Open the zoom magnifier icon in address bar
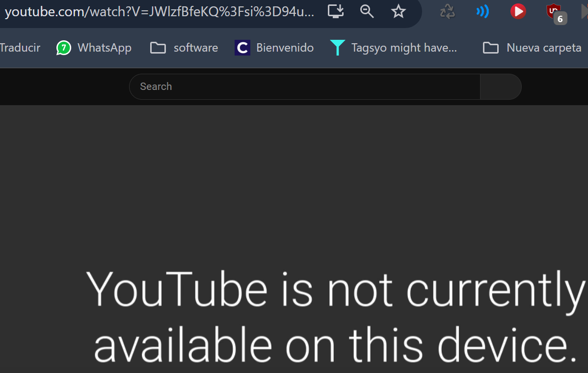The image size is (588, 373). tap(367, 11)
